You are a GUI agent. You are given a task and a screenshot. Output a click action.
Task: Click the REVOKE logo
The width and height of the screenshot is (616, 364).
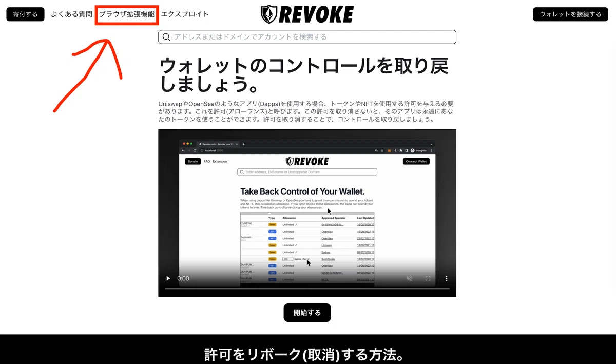pyautogui.click(x=307, y=14)
